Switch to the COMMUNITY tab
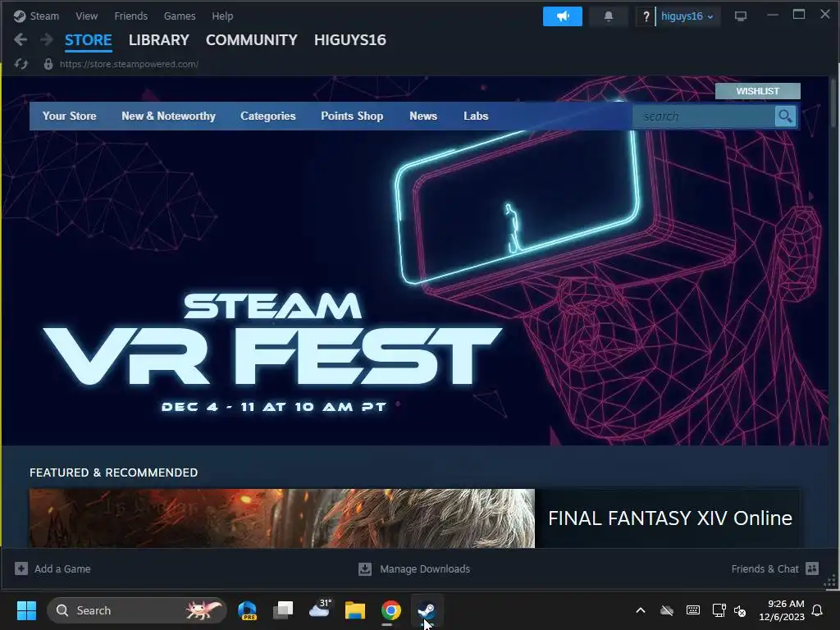The image size is (840, 630). (x=251, y=39)
